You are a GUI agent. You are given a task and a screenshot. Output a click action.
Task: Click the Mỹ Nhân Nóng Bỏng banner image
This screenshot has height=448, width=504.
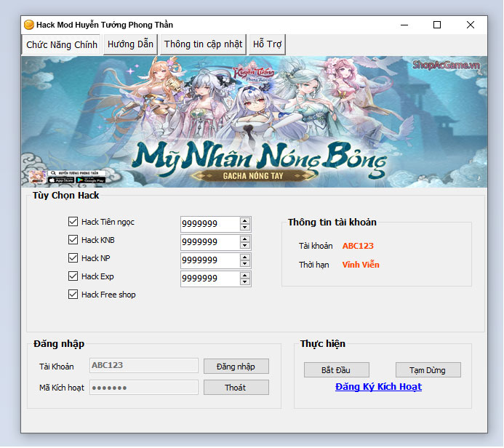255,121
